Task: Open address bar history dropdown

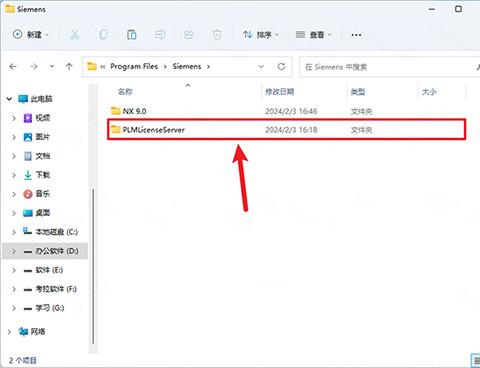Action: 261,67
